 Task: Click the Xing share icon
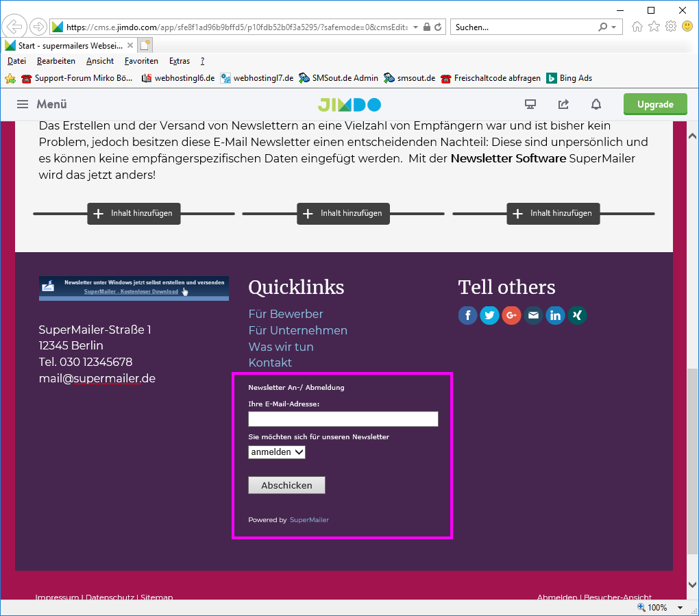pyautogui.click(x=577, y=315)
